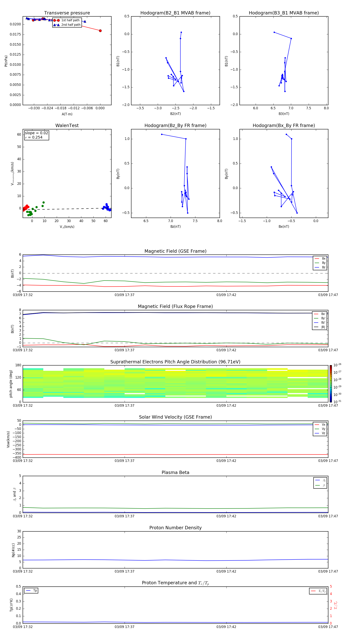Image resolution: width=351 pixels, height=644 pixels.
Task: Click the 'Proton Temperature and Te/Tp' title
Action: tap(175, 583)
